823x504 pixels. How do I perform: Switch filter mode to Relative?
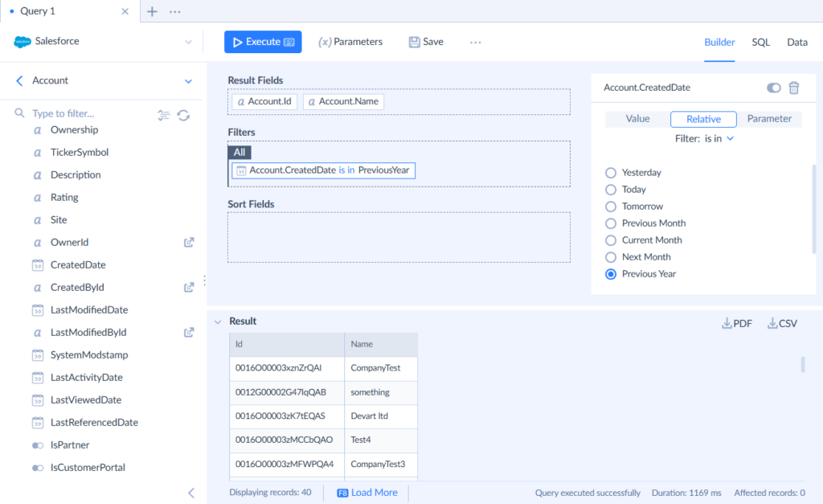703,119
